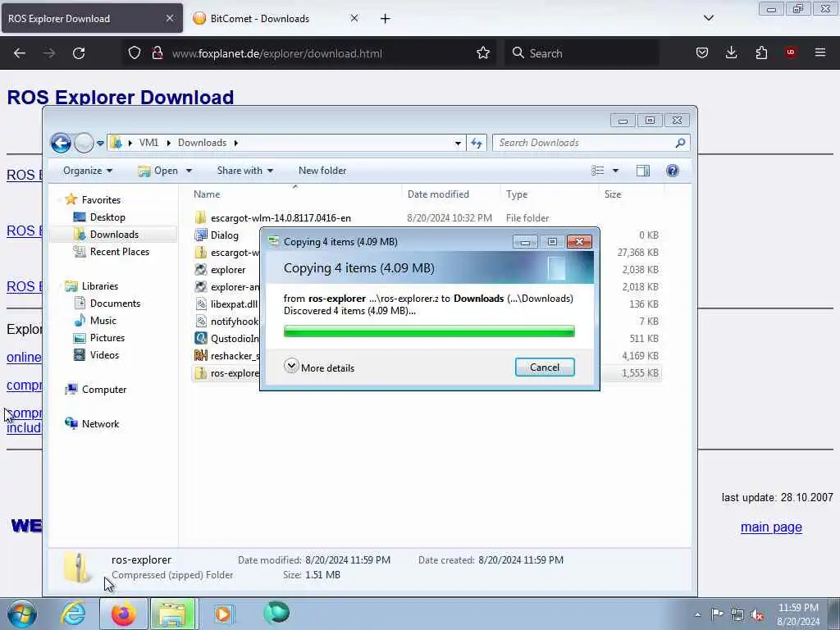Open Firefox downloads panel
840x630 pixels.
point(731,52)
